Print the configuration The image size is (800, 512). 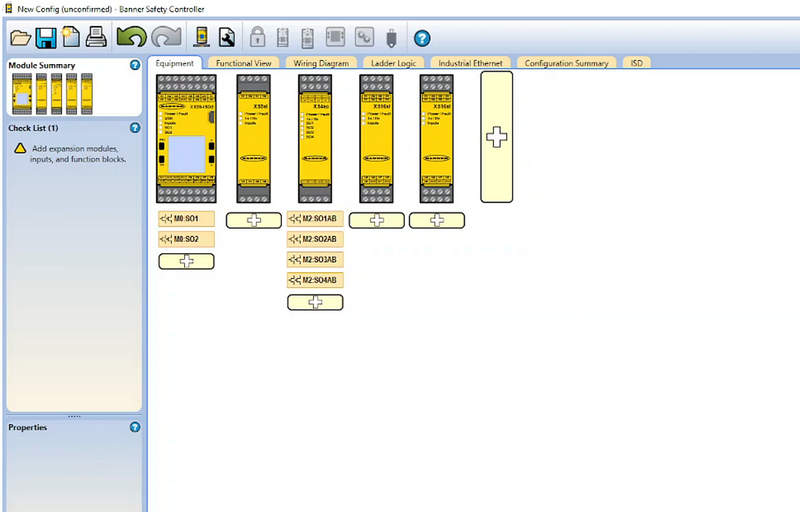(96, 37)
